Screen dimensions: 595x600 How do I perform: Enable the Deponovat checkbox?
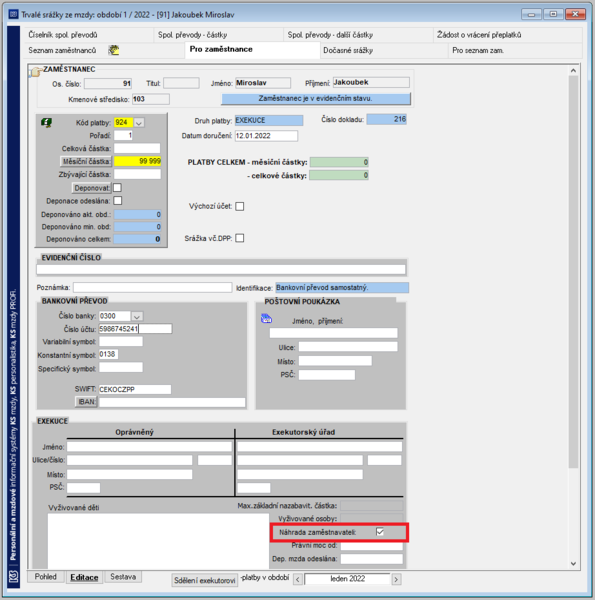(x=117, y=188)
